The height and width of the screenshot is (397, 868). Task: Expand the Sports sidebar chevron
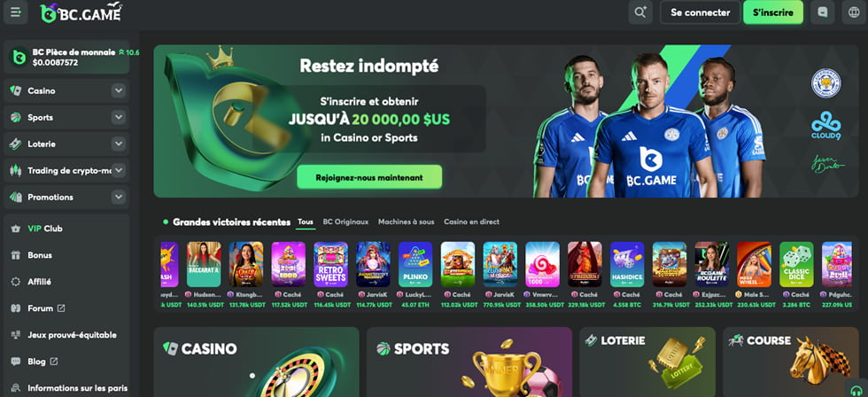(119, 117)
